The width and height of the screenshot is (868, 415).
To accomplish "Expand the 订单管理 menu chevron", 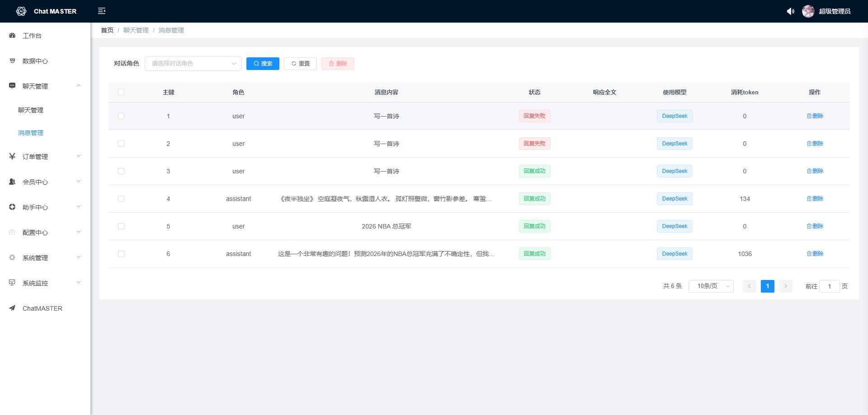I will [x=79, y=156].
